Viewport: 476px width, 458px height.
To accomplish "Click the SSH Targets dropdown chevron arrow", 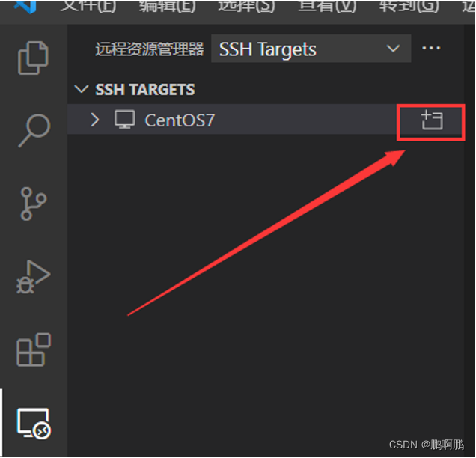I will coord(393,48).
